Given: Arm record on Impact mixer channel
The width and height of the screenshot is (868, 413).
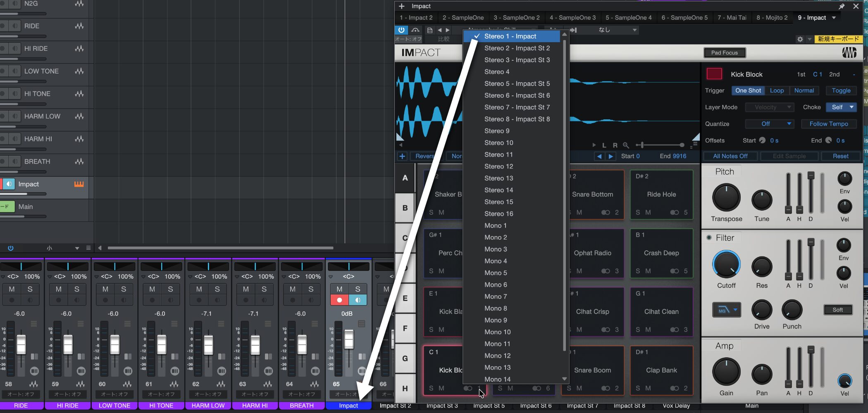Looking at the screenshot, I should [x=339, y=300].
